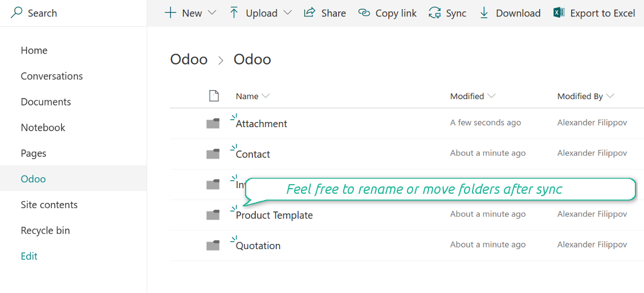Open the Modified column dropdown
The height and width of the screenshot is (293, 644).
tap(492, 96)
